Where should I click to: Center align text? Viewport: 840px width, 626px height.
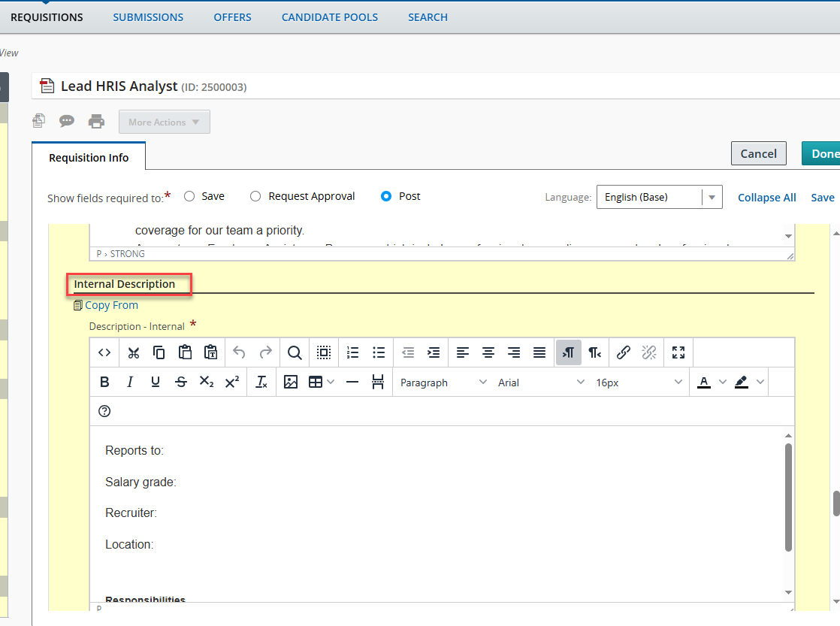point(488,352)
